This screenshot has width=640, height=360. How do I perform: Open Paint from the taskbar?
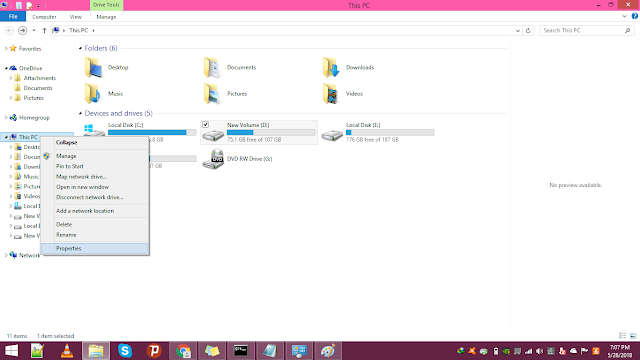pyautogui.click(x=328, y=351)
